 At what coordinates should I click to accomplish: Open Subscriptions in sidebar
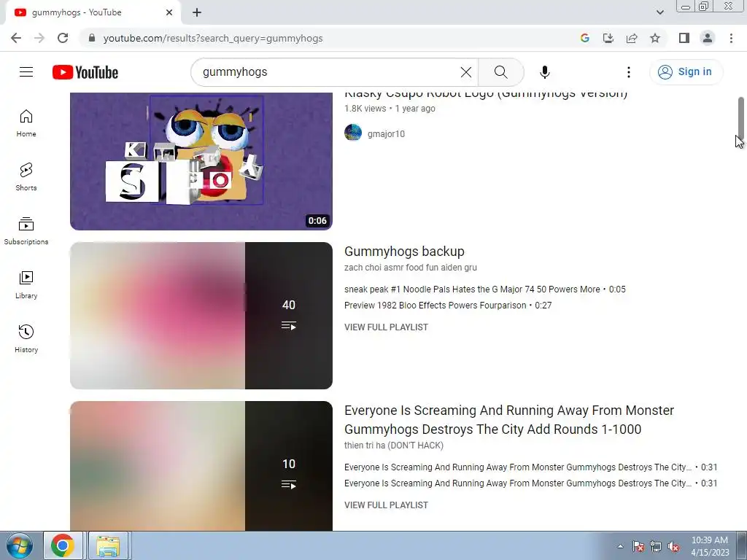(26, 231)
